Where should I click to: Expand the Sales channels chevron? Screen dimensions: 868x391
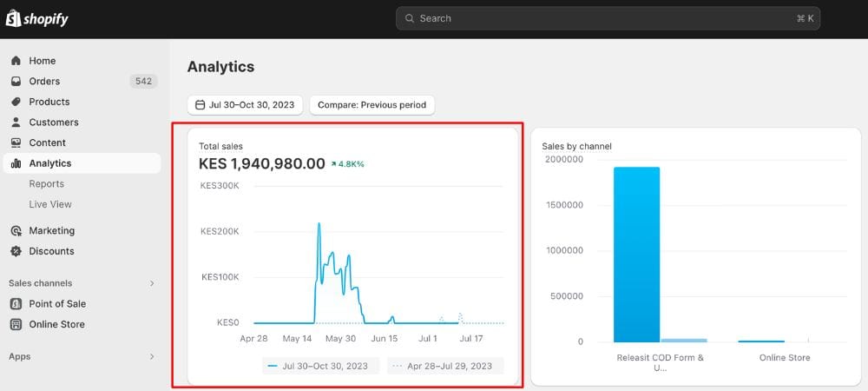[x=152, y=283]
